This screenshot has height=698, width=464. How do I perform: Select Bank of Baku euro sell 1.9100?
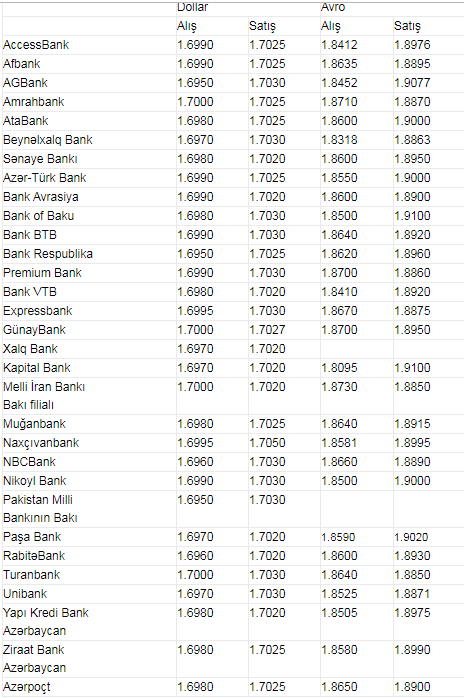click(x=412, y=216)
